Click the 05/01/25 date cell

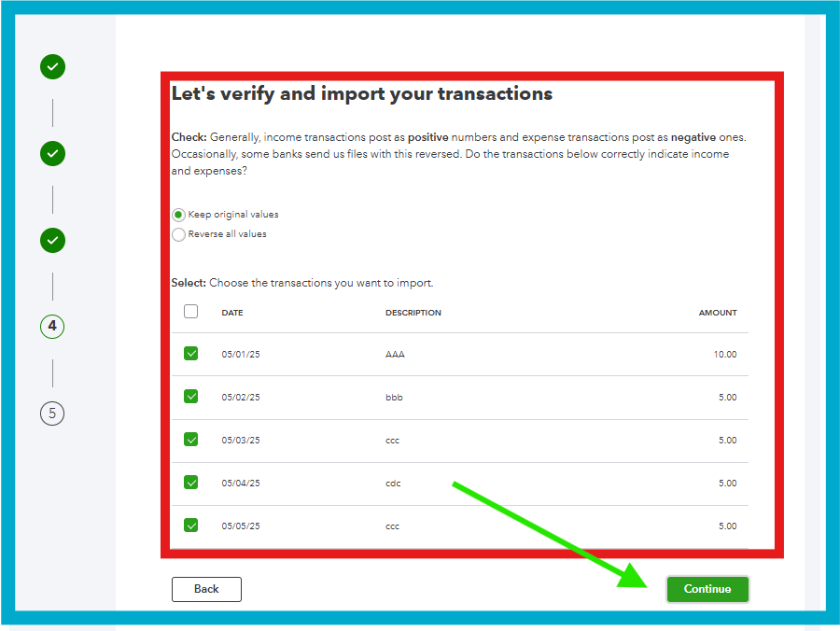pyautogui.click(x=241, y=355)
